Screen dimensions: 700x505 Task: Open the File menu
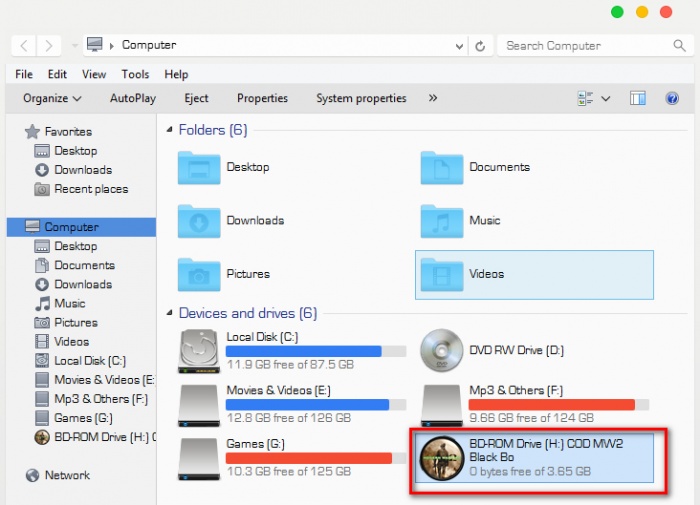(24, 74)
